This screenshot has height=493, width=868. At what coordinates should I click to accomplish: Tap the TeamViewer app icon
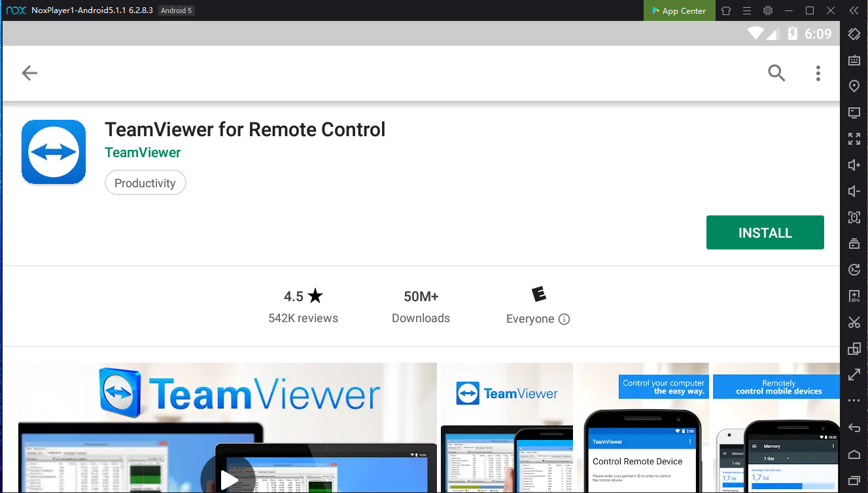click(x=54, y=152)
